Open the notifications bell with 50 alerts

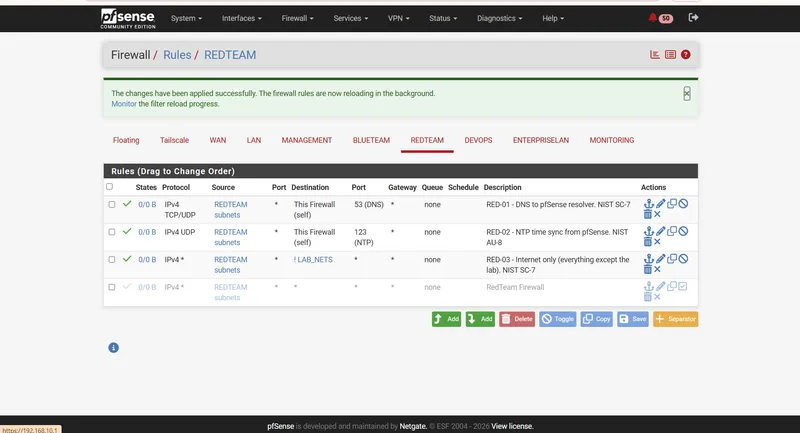click(660, 18)
